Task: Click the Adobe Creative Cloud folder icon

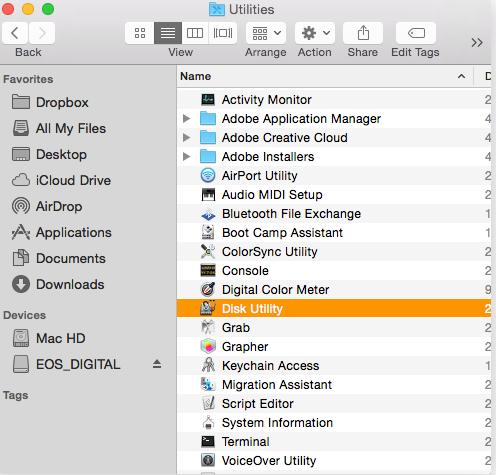Action: 208,137
